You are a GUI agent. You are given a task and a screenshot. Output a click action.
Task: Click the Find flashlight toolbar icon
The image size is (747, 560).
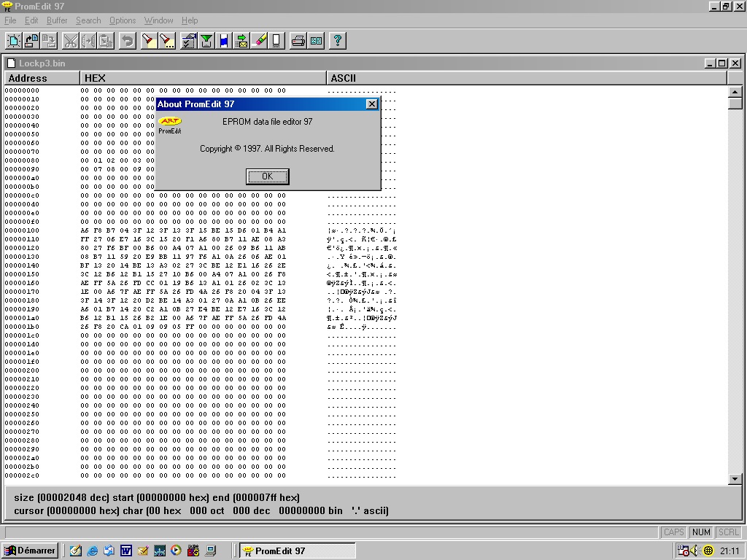[149, 41]
